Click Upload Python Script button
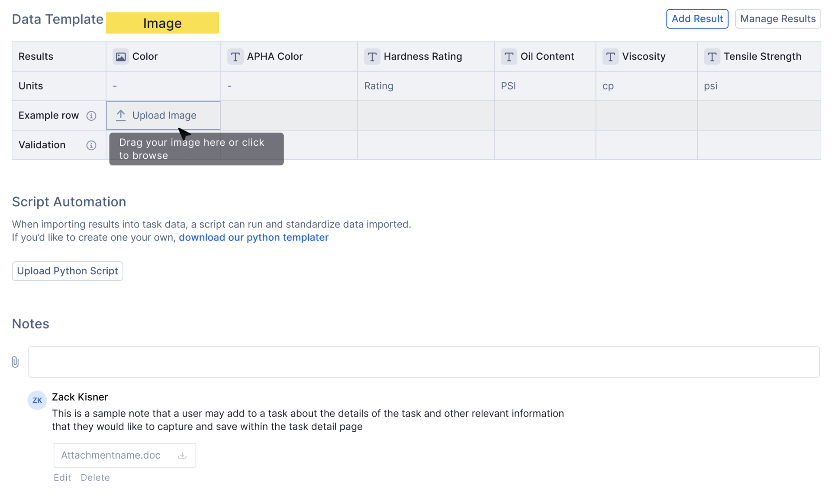This screenshot has height=504, width=831. (x=68, y=271)
